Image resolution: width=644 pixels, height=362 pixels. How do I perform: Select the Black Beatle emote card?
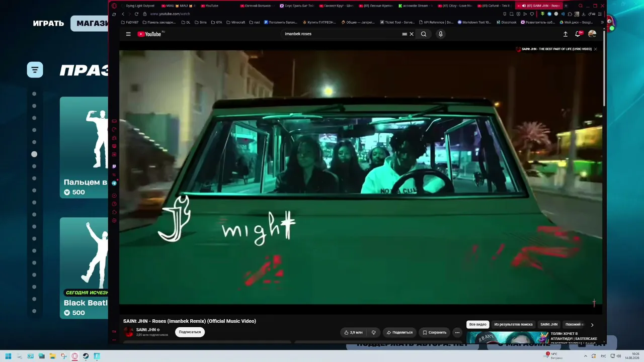coord(84,268)
